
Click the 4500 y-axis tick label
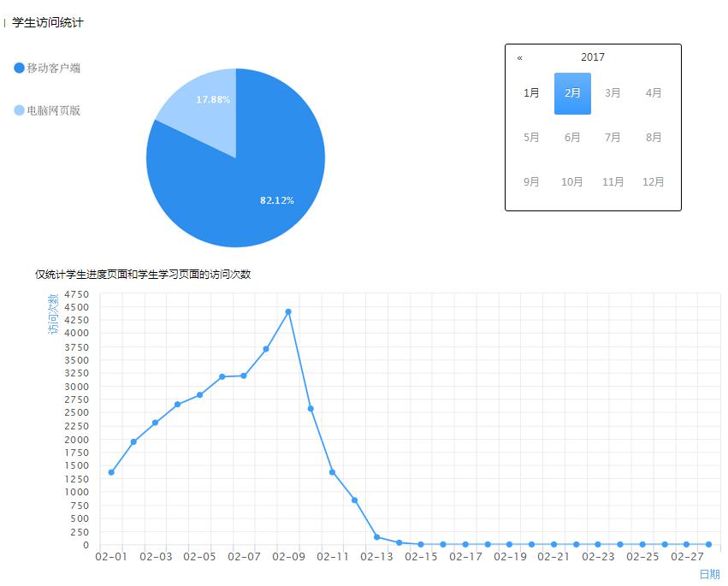77,307
